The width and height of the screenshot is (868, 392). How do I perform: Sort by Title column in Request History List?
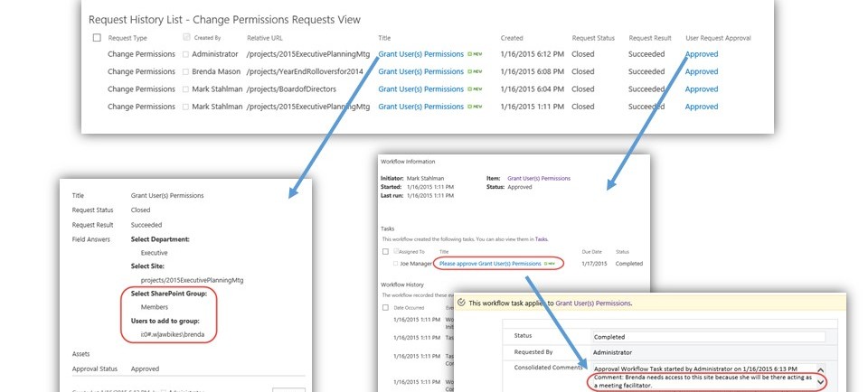[384, 38]
